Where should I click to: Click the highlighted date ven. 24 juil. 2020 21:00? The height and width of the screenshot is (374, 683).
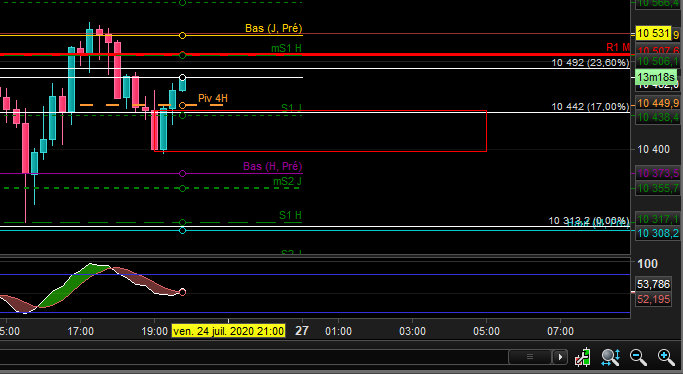[228, 331]
